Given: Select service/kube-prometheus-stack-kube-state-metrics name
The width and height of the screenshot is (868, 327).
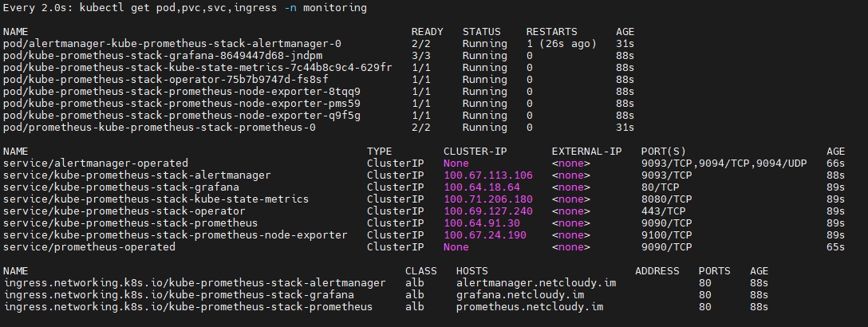Looking at the screenshot, I should 156,199.
